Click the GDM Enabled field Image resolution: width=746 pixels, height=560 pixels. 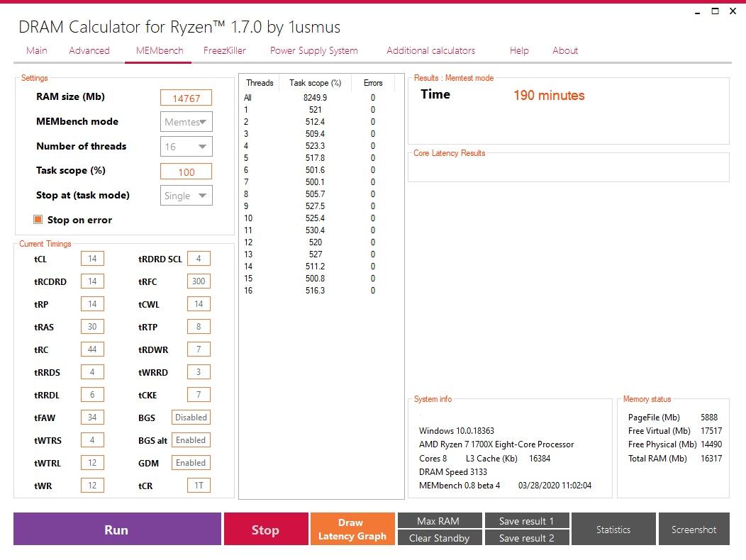coord(191,462)
